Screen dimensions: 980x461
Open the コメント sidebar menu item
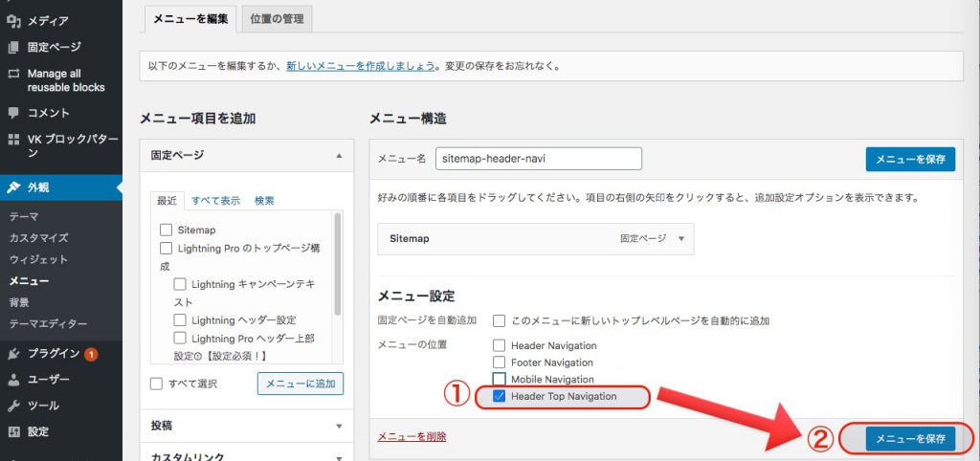coord(61,113)
